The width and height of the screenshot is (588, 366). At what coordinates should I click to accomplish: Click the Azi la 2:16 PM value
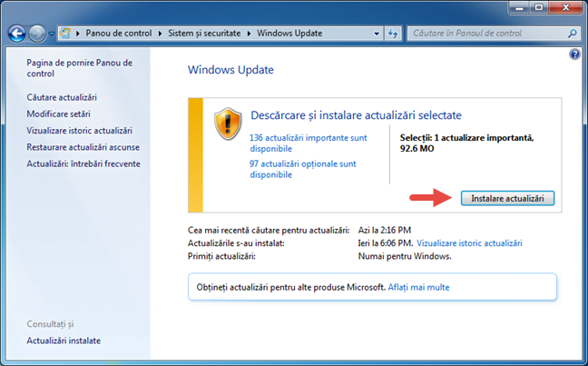(385, 230)
